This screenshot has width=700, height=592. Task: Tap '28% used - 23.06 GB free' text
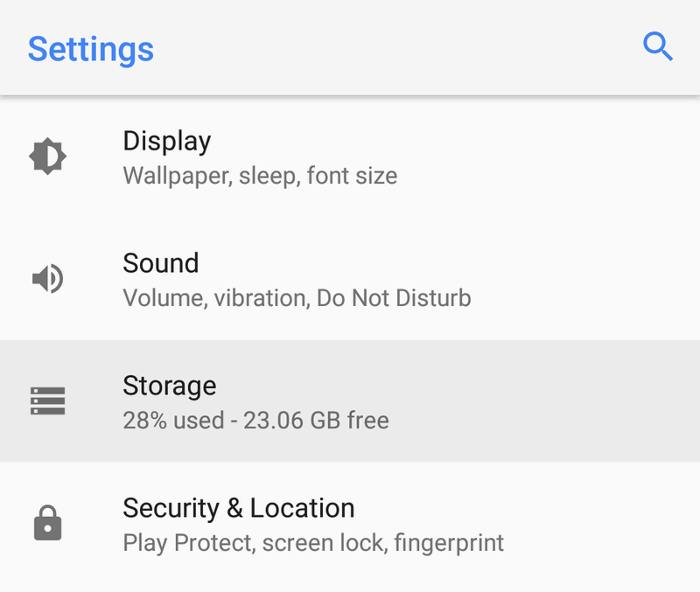click(x=255, y=421)
